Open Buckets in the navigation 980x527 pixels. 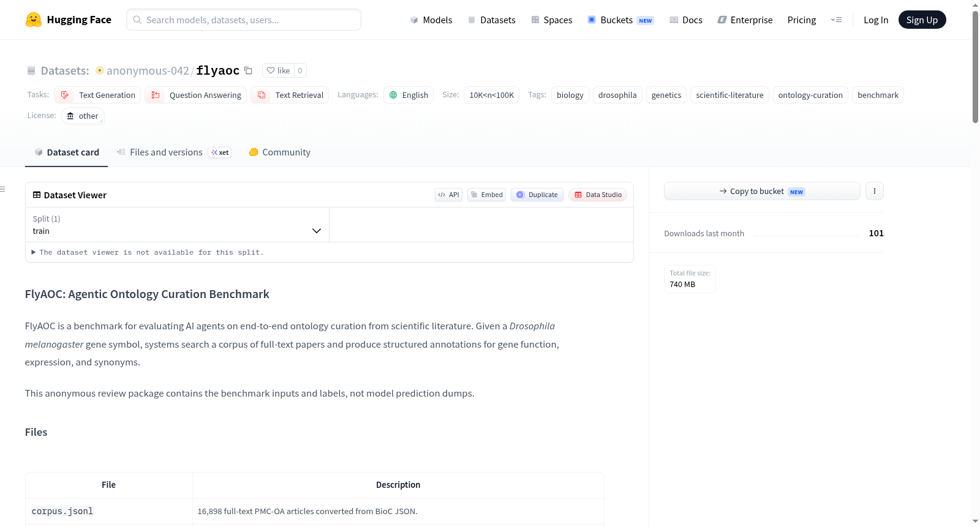(x=620, y=20)
